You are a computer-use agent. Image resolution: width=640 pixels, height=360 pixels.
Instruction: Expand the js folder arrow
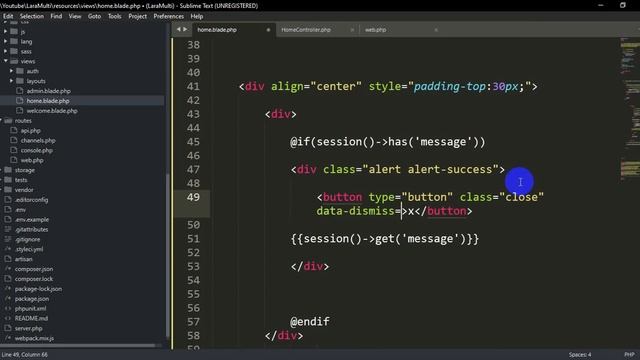click(5, 31)
